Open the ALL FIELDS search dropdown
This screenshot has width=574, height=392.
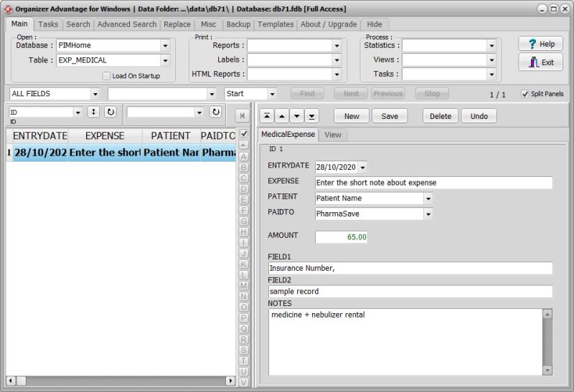(x=95, y=94)
